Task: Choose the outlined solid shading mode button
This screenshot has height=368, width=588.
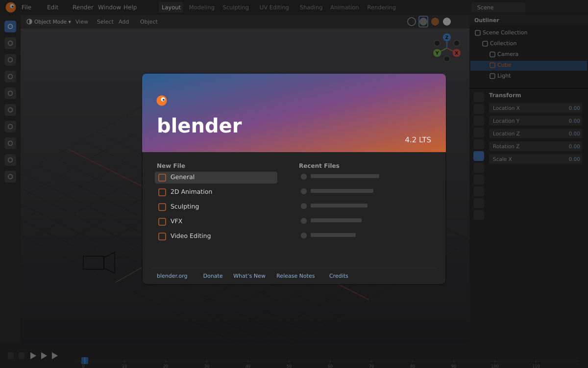Action: [x=423, y=22]
